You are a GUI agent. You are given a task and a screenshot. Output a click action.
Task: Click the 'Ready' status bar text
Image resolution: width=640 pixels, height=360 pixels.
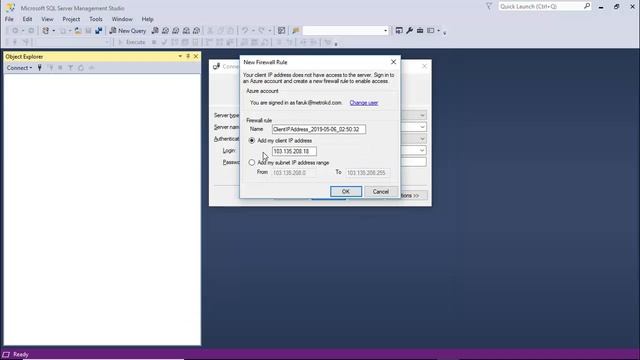click(x=21, y=354)
